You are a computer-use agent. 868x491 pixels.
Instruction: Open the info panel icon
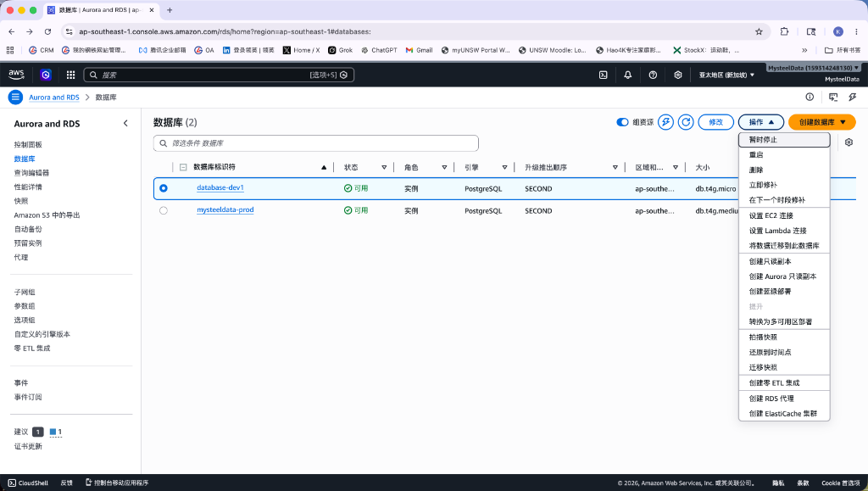point(810,97)
